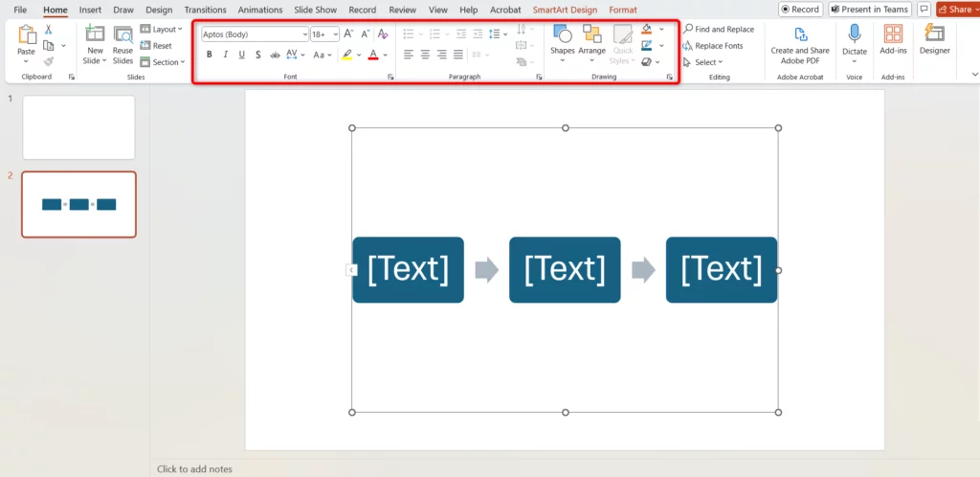Toggle Bold formatting

[x=210, y=55]
